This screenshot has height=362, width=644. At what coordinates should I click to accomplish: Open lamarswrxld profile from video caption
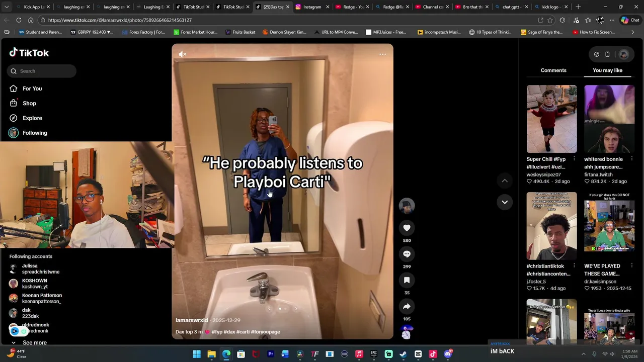coord(192,320)
